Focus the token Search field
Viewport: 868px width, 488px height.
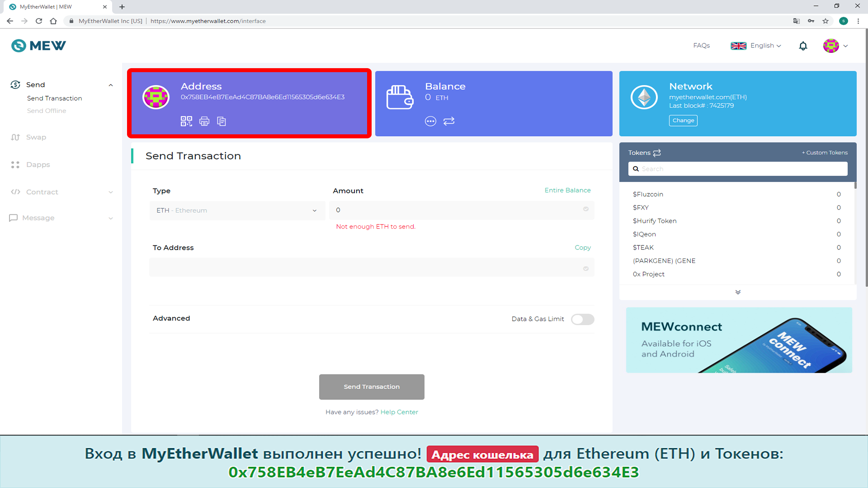pos(738,169)
